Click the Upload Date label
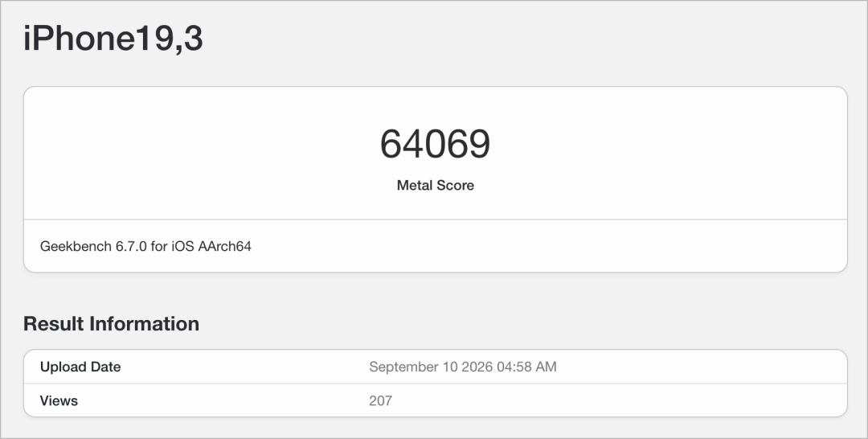 pos(80,367)
